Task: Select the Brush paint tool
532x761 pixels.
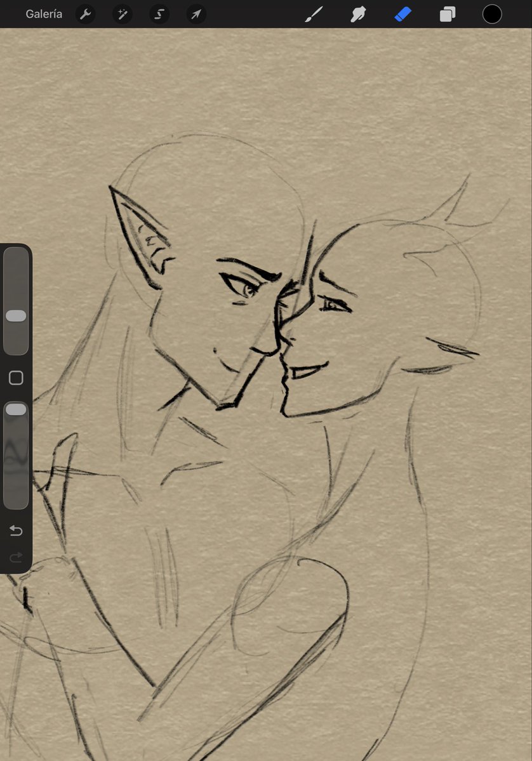Action: [314, 14]
